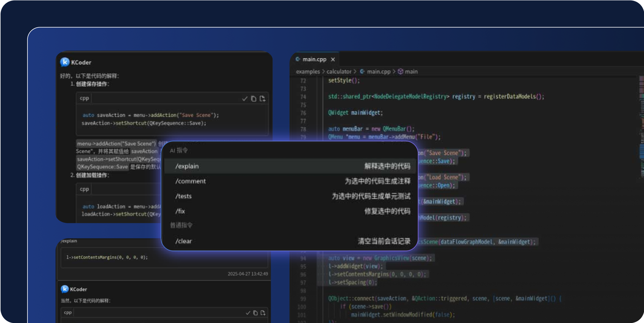Close the main.cpp editor tab
The image size is (644, 323).
tap(333, 59)
